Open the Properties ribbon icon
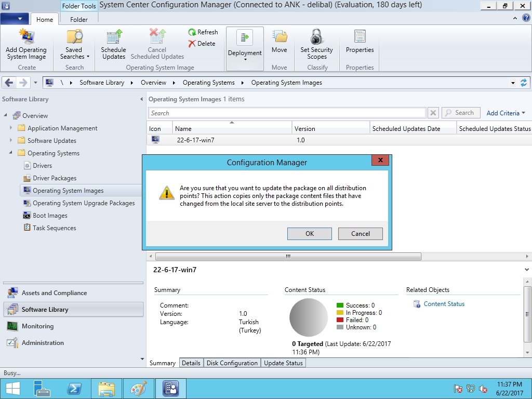 point(360,37)
